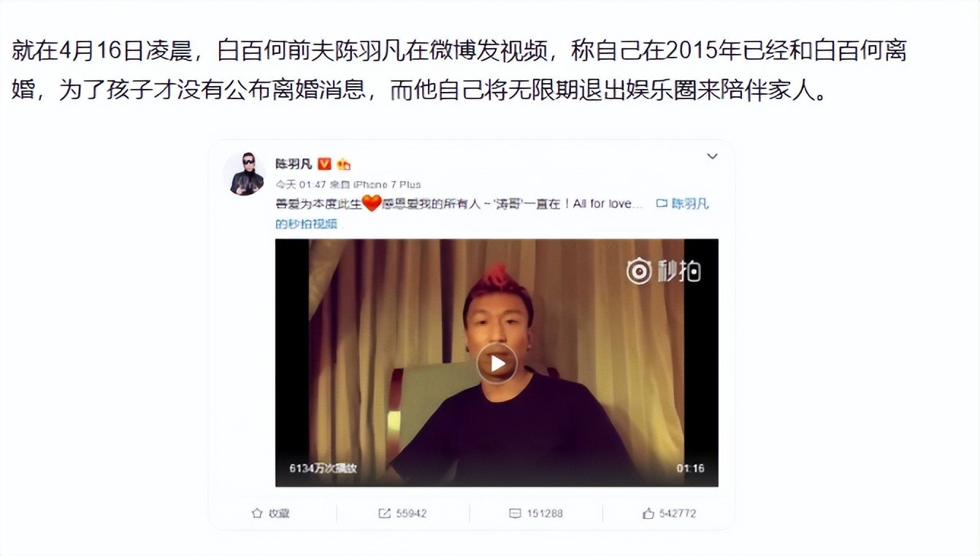Click the repost icon beside 55942
The image size is (980, 556).
coord(384,514)
